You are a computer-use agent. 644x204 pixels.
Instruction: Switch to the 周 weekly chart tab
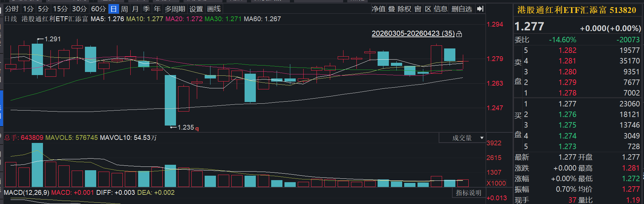coord(125,9)
